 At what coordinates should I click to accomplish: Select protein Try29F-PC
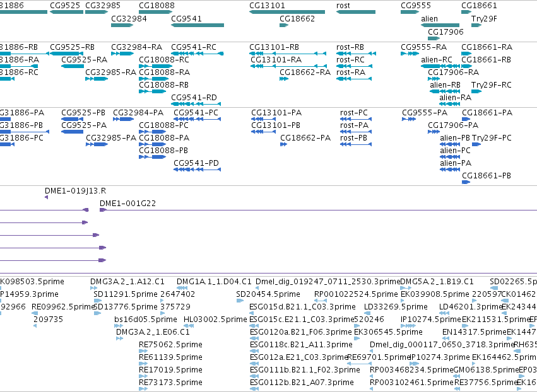[476, 144]
